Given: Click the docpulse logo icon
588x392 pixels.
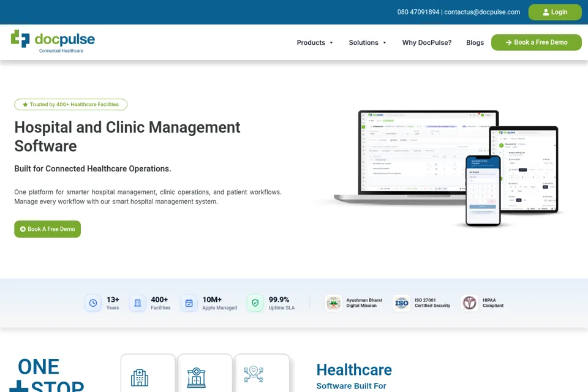Looking at the screenshot, I should coord(20,39).
